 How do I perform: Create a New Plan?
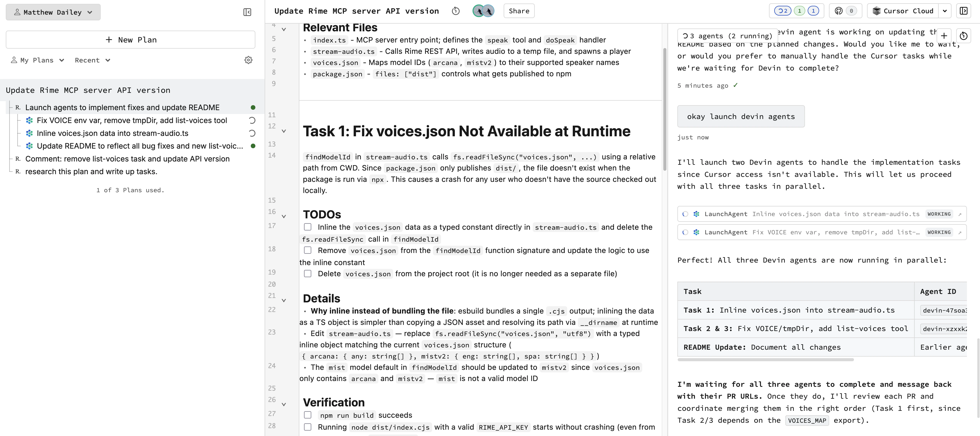tap(130, 40)
